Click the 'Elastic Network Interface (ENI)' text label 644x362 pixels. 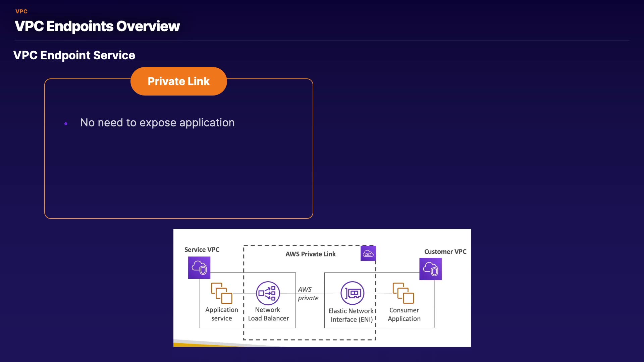pyautogui.click(x=351, y=315)
